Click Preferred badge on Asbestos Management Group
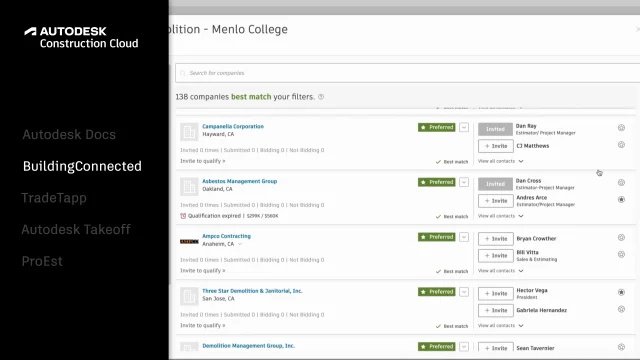640x360 pixels. (x=436, y=182)
